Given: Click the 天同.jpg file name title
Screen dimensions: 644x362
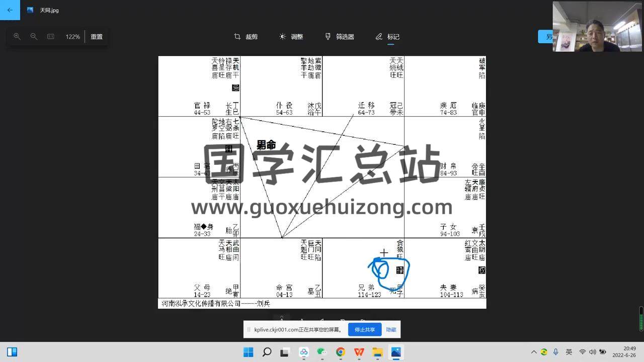Looking at the screenshot, I should tap(49, 10).
